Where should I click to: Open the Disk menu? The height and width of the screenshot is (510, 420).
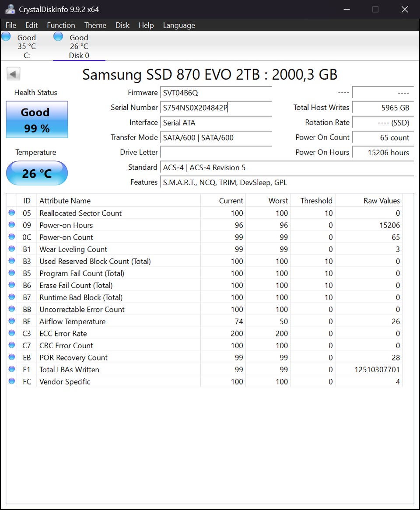click(x=122, y=25)
